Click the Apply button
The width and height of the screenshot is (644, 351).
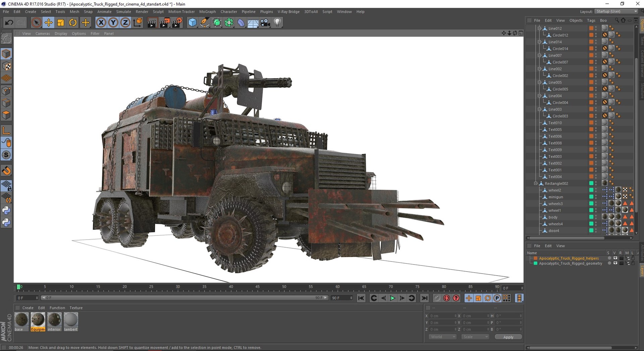pos(508,337)
